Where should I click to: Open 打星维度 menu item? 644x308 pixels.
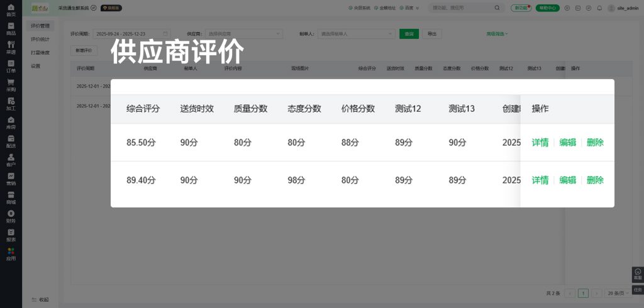coord(40,52)
